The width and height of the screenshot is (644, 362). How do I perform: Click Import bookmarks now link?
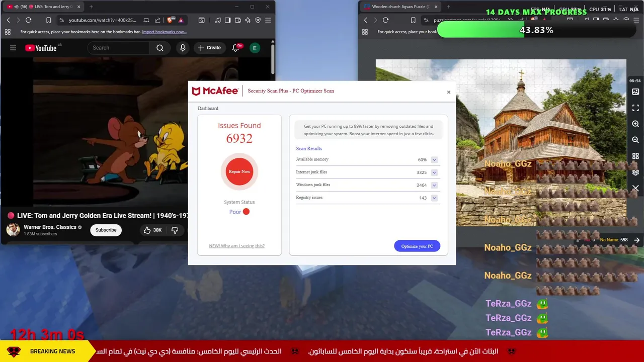point(164,32)
